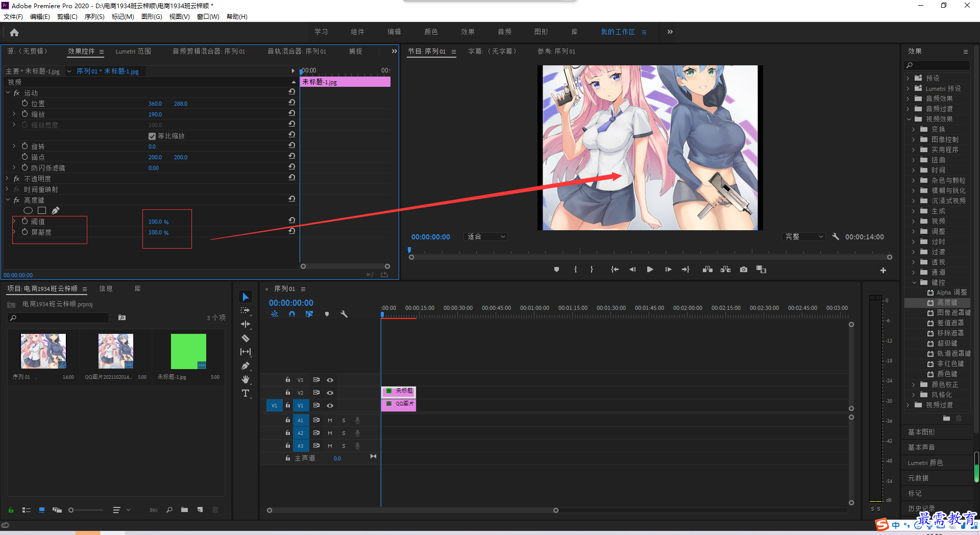Solo audio track A2
Image resolution: width=980 pixels, height=535 pixels.
tap(344, 433)
